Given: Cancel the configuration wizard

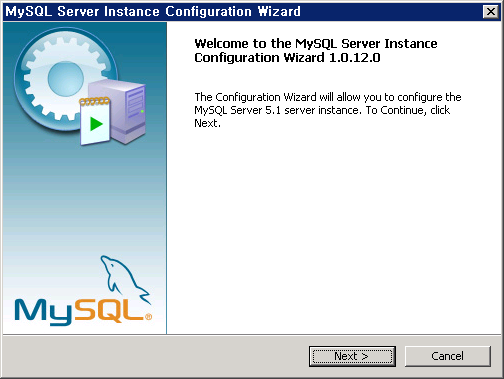Looking at the screenshot, I should 448,356.
